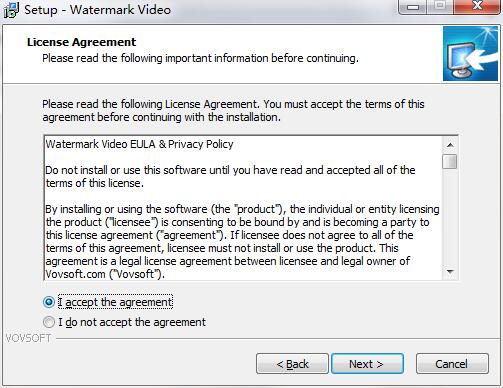Image resolution: width=503 pixels, height=388 pixels.
Task: Click the "Setup - Watermark Video" title bar text
Action: [x=97, y=10]
